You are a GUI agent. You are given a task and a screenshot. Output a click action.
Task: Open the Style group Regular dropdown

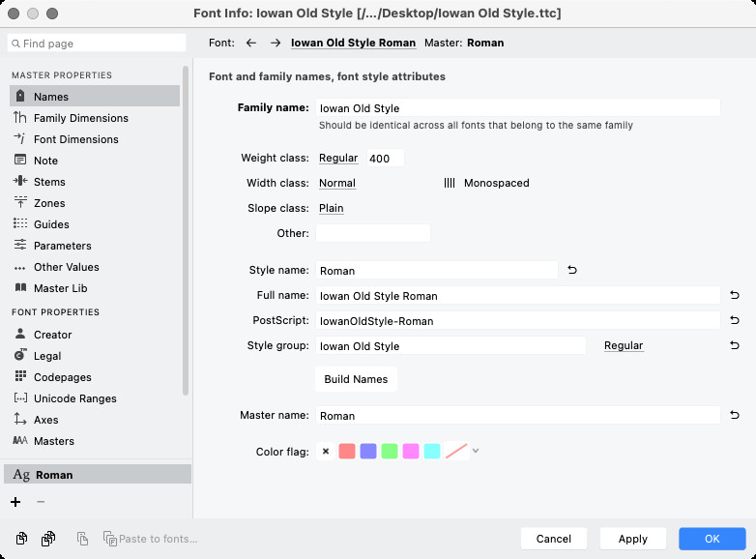click(x=624, y=345)
